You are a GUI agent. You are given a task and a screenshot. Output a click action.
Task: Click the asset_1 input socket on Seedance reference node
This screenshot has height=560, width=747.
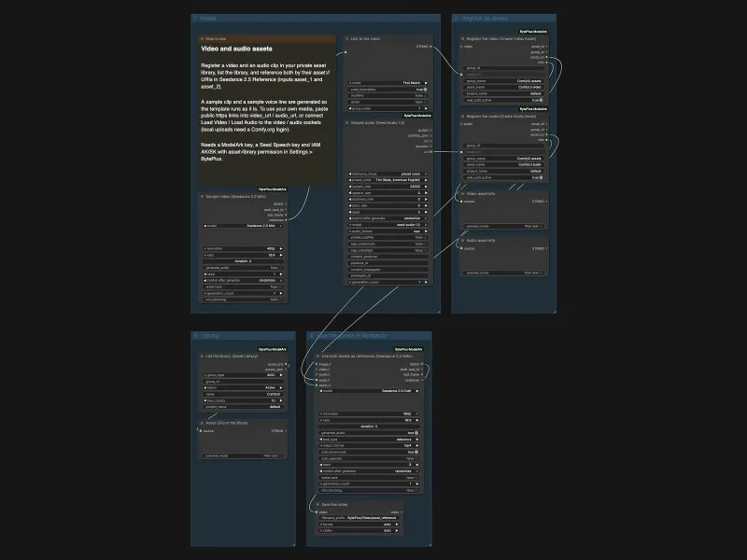point(317,380)
